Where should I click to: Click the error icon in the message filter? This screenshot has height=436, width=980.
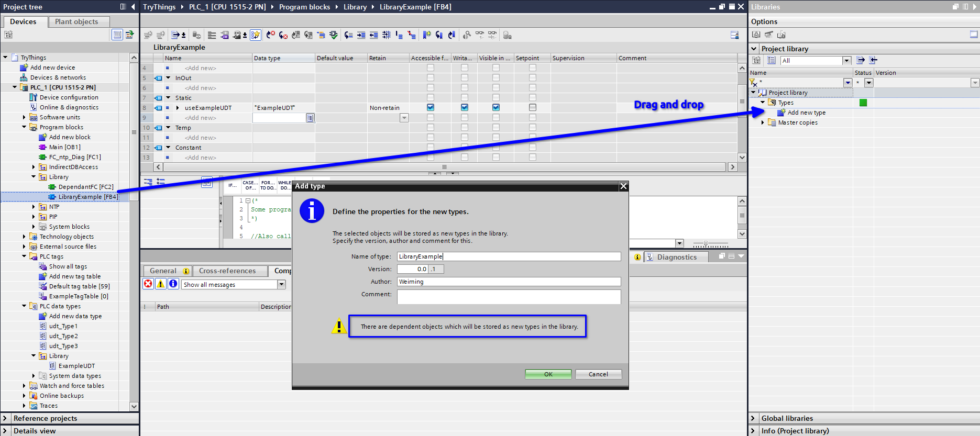[x=148, y=284]
